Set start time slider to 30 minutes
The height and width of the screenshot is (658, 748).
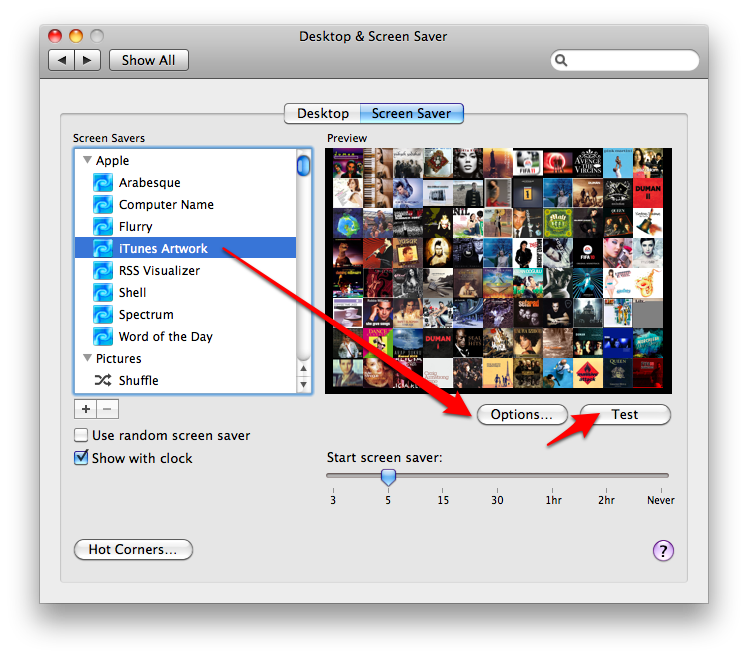(497, 477)
